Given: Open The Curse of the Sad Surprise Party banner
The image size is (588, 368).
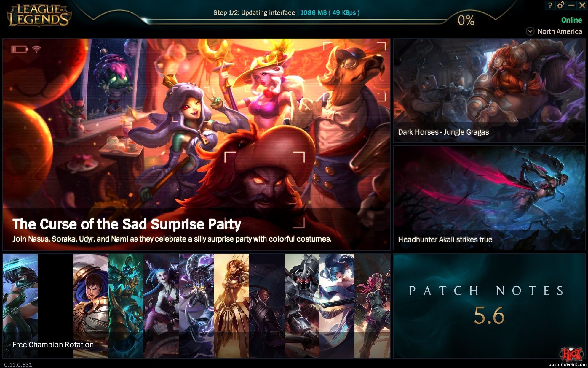Looking at the screenshot, I should tap(196, 145).
